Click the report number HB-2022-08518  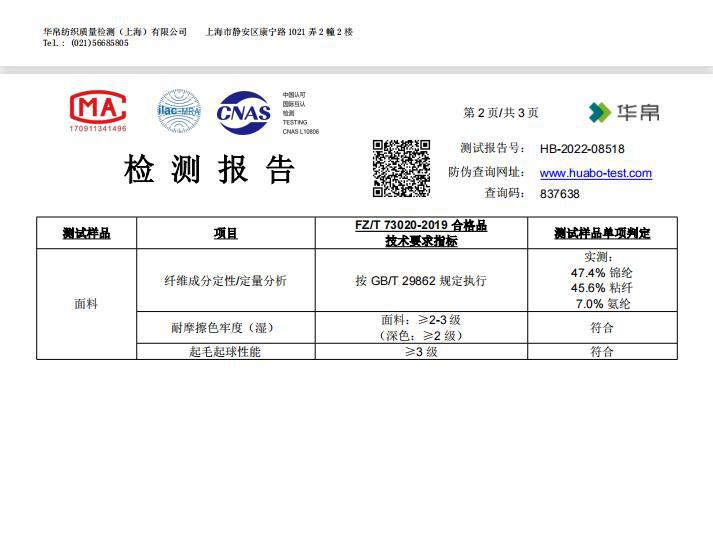pos(582,149)
